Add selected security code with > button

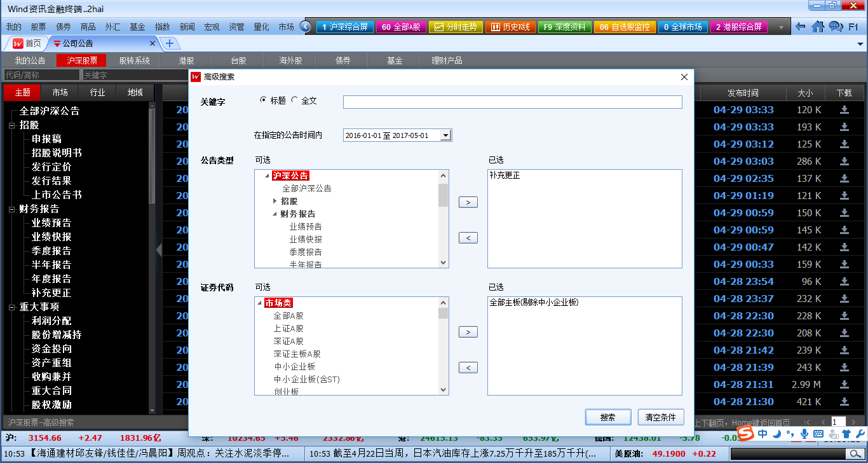pyautogui.click(x=468, y=332)
